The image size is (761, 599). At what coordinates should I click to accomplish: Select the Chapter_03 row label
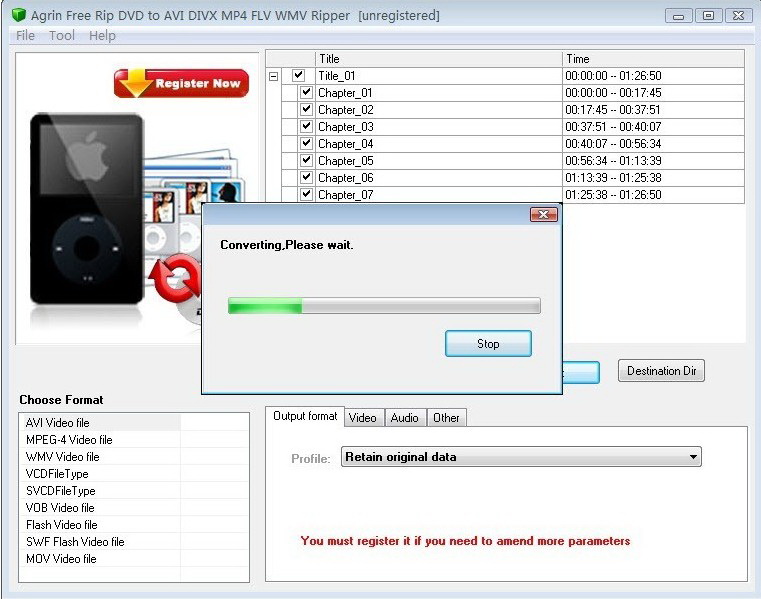[x=346, y=127]
